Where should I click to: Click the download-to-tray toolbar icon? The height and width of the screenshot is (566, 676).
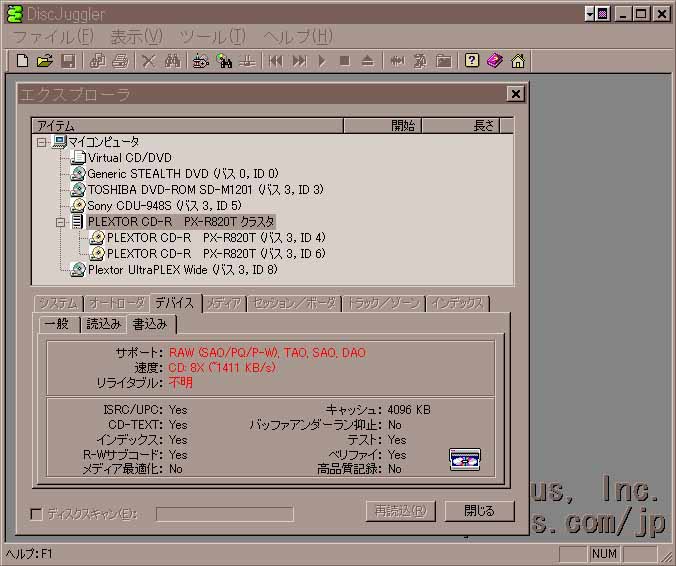247,61
